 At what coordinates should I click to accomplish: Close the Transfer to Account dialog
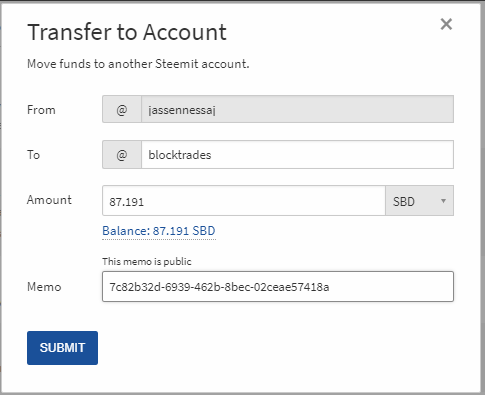coord(446,24)
